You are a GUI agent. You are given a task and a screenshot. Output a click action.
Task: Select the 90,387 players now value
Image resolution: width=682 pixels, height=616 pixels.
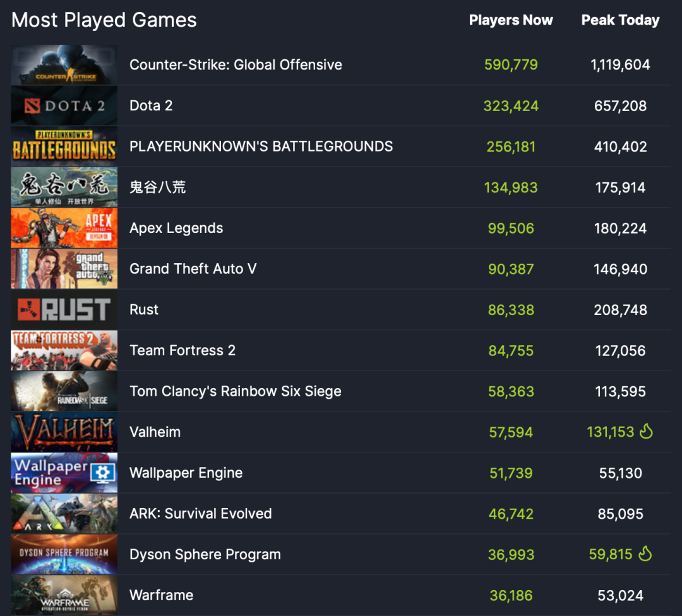pos(511,269)
